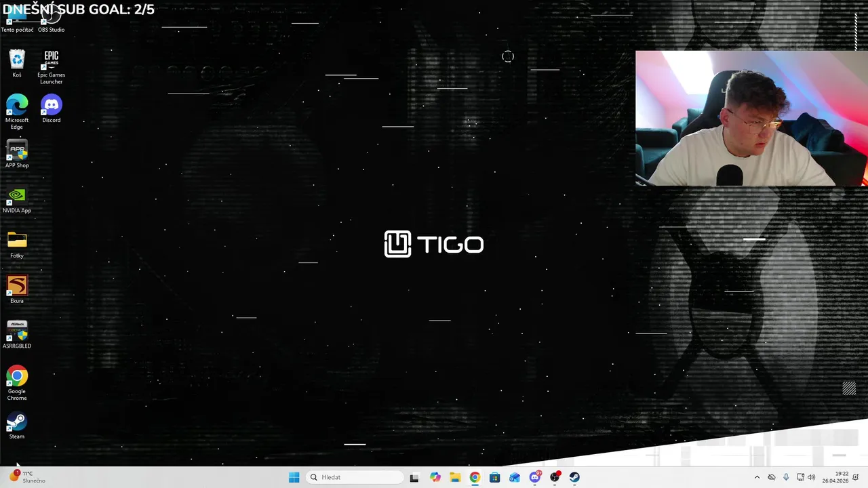Expand hidden system tray icons chevron
The width and height of the screenshot is (868, 488).
(757, 477)
